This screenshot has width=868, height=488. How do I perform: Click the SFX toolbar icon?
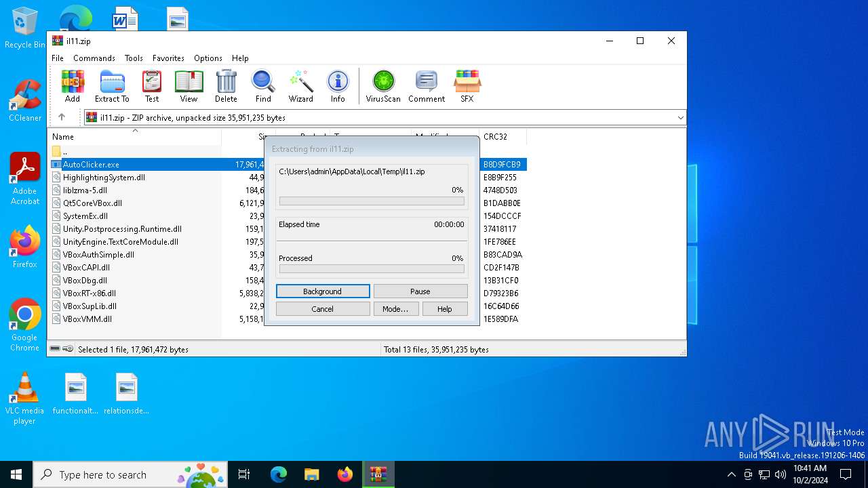(467, 86)
